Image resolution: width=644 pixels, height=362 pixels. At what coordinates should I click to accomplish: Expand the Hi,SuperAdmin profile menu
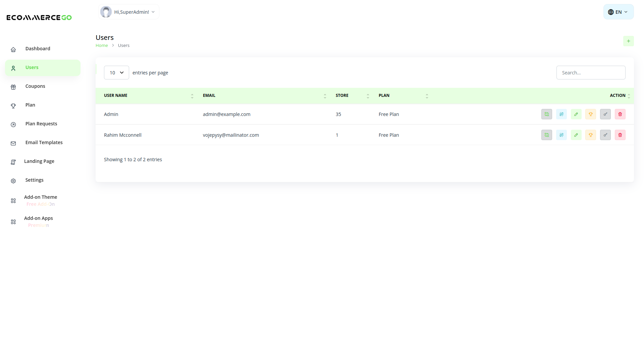(129, 12)
